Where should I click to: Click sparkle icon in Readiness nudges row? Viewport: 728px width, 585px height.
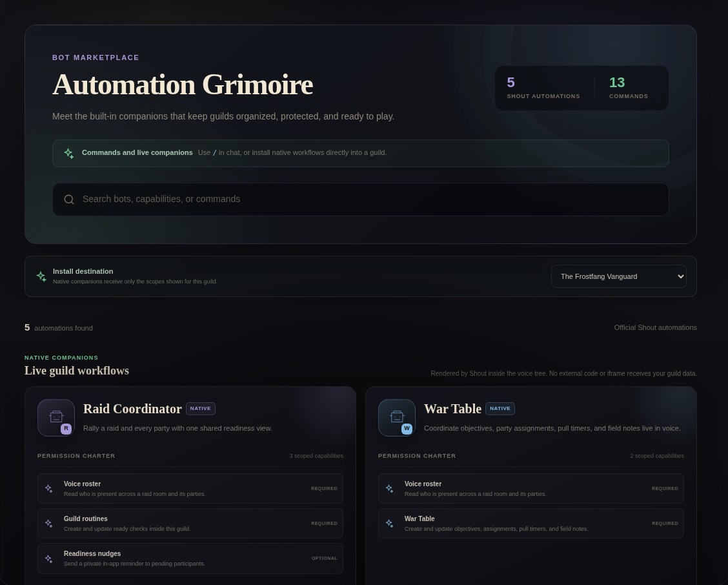49,559
